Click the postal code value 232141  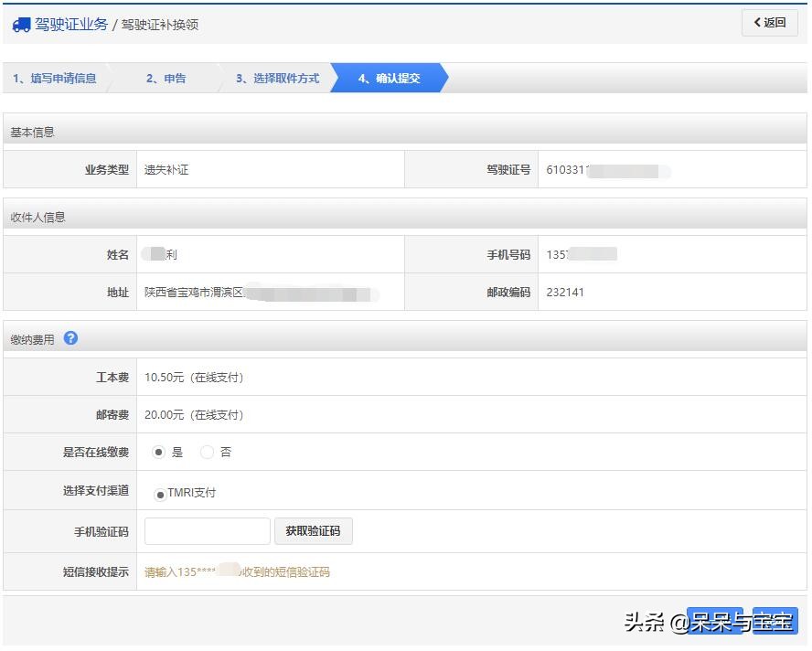coord(565,292)
